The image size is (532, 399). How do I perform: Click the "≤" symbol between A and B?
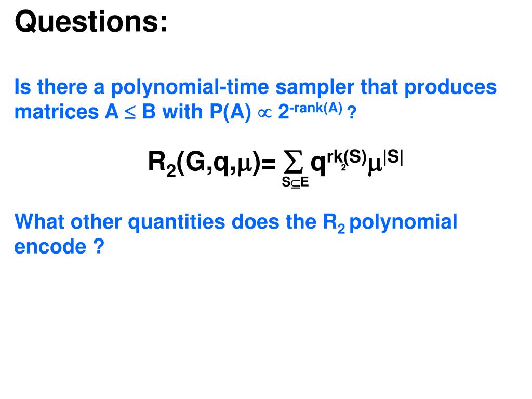click(x=130, y=113)
